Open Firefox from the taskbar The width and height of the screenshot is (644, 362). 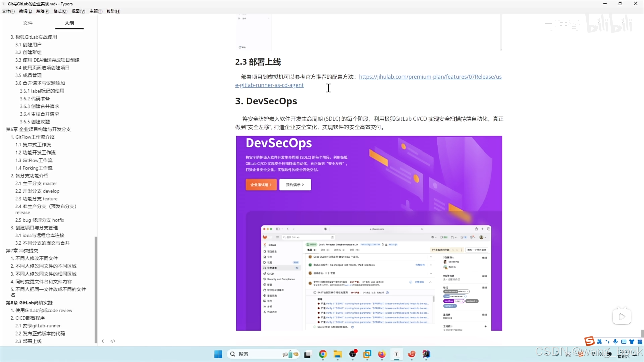point(382,354)
